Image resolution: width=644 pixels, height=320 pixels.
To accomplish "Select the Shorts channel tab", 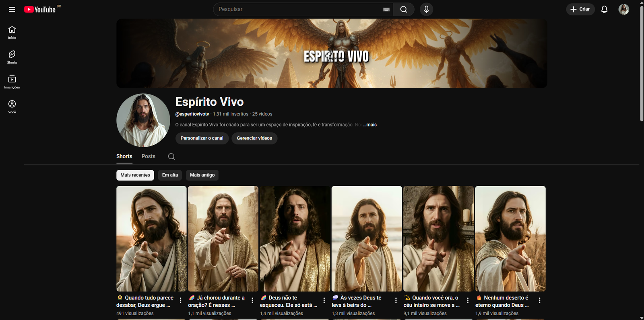I will tap(124, 156).
